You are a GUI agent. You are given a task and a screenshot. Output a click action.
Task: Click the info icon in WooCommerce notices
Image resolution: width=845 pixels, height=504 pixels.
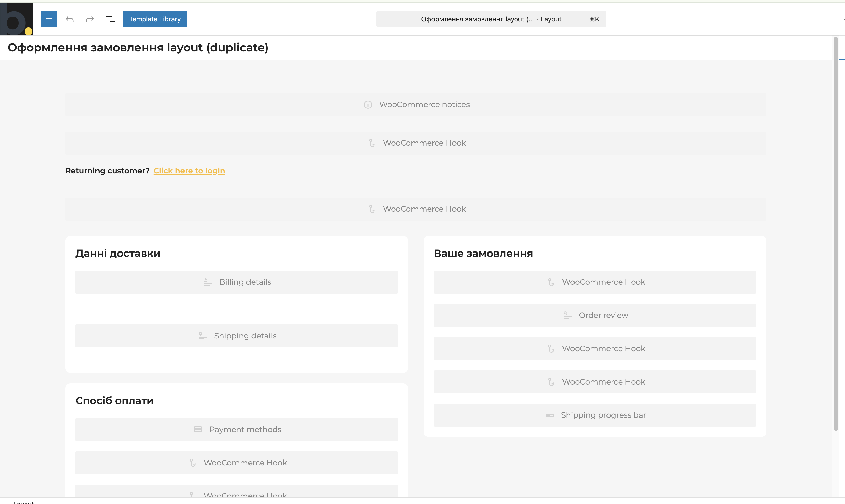368,105
